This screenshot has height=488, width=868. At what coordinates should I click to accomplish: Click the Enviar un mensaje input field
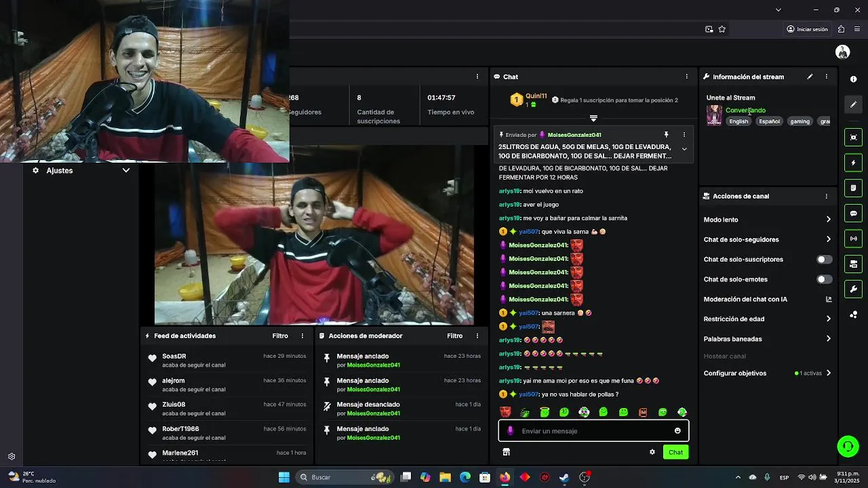593,431
